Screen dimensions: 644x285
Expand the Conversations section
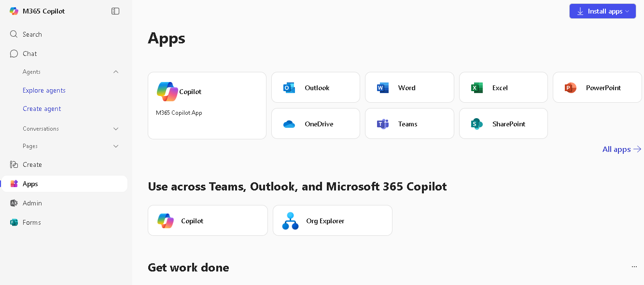(x=116, y=129)
